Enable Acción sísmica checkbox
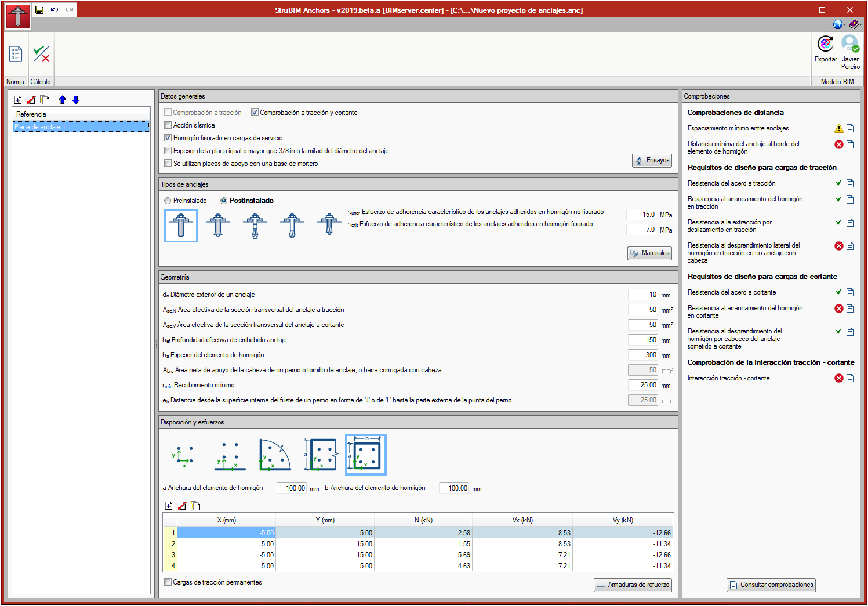The image size is (868, 606). click(168, 125)
